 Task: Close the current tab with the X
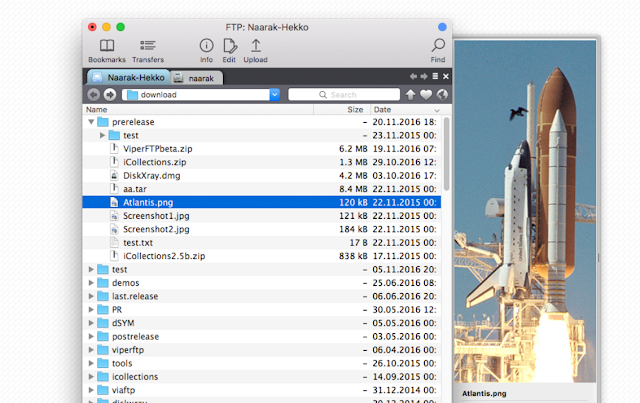tap(446, 76)
